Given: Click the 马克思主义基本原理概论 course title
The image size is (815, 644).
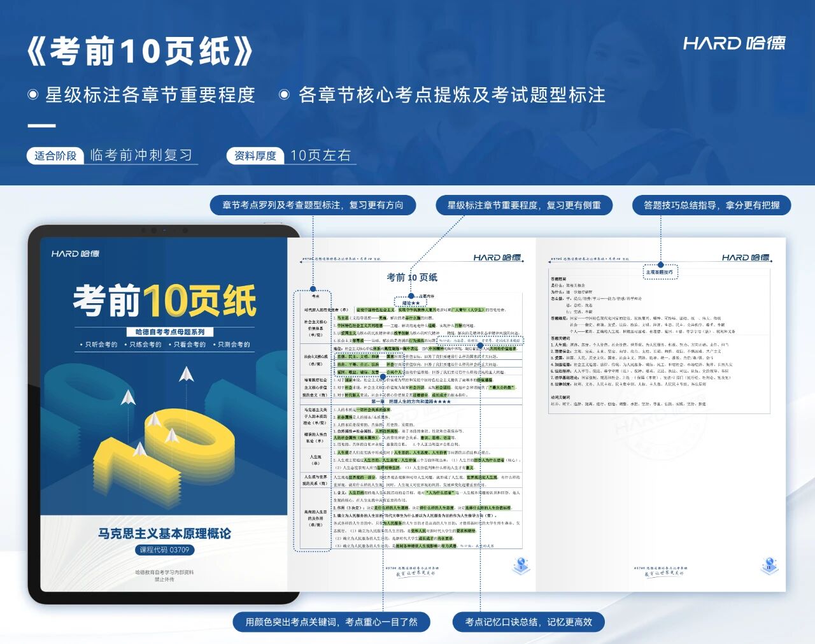Looking at the screenshot, I should pos(165,533).
